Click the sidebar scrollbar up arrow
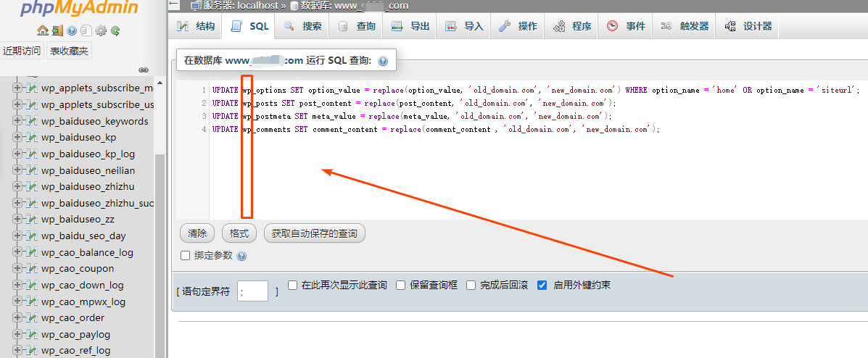The image size is (868, 358). click(160, 83)
